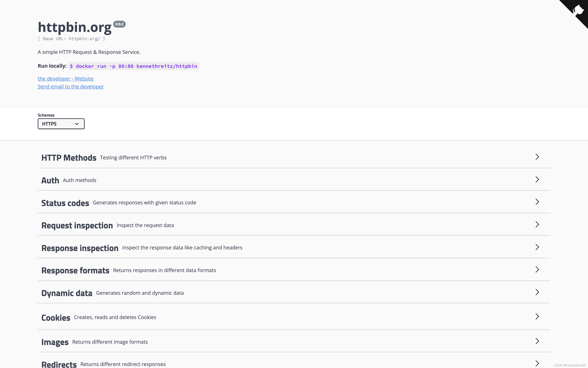
Task: Click the Redirects heading
Action: coord(59,365)
